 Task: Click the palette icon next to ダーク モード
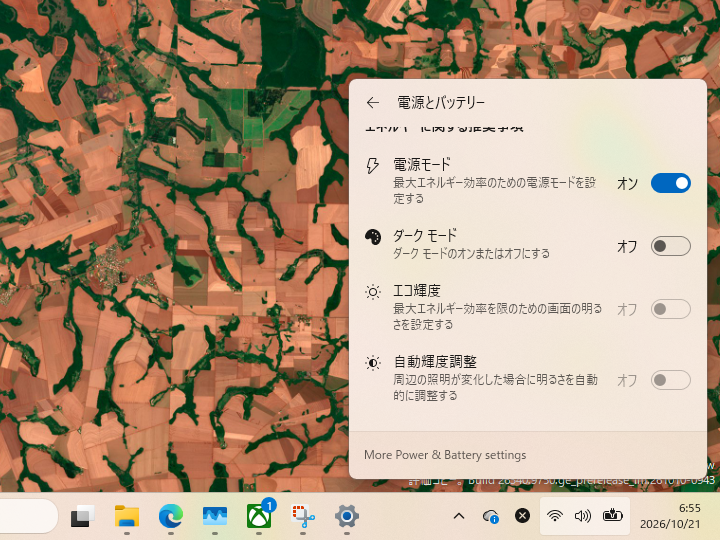coord(373,237)
